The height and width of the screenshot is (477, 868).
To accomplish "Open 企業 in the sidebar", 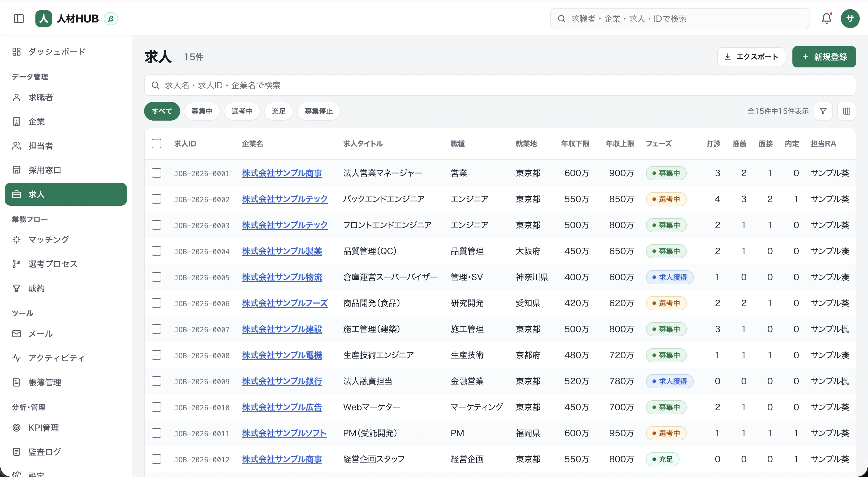I will pos(66,121).
